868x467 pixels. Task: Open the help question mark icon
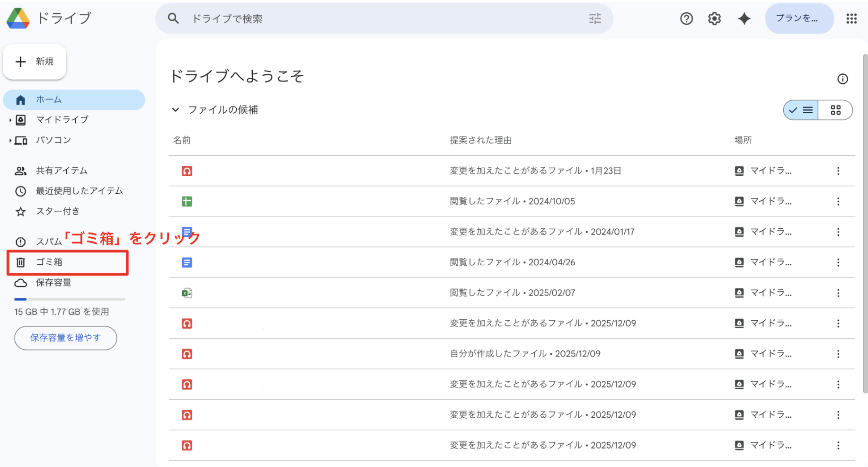tap(686, 18)
